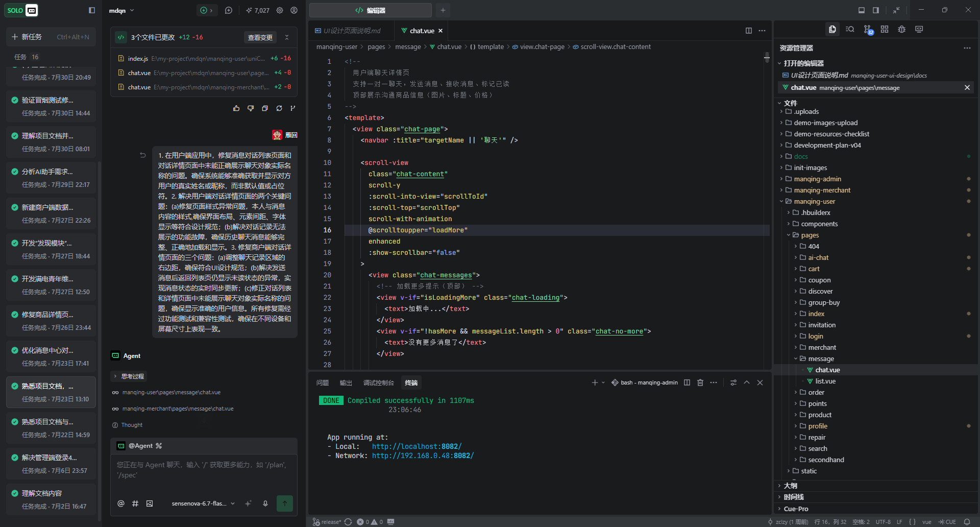The image size is (980, 527).
Task: Collapse the 打开的编辑器 section
Action: [803, 63]
